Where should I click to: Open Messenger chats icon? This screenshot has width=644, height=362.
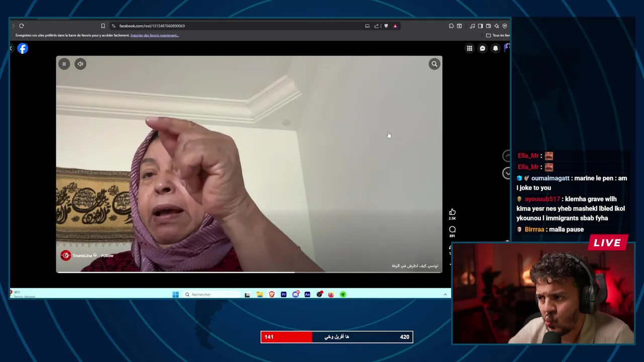482,48
